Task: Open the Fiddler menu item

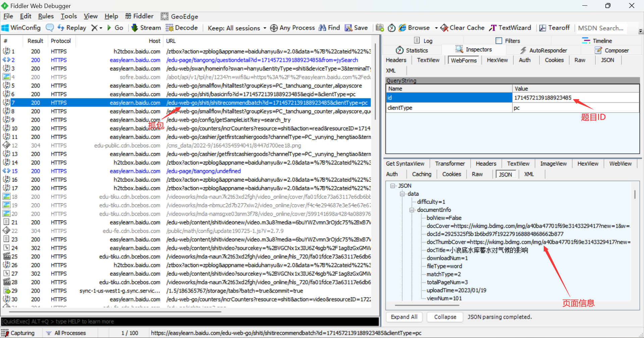Action: coord(139,16)
